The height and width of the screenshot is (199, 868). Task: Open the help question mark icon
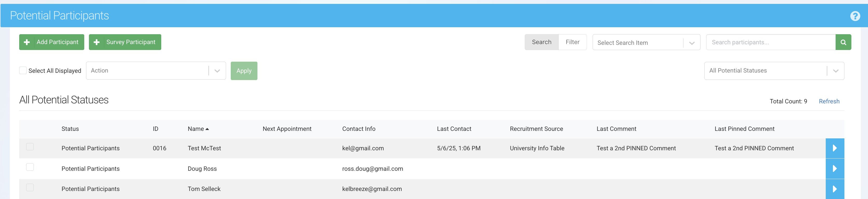coord(855,16)
